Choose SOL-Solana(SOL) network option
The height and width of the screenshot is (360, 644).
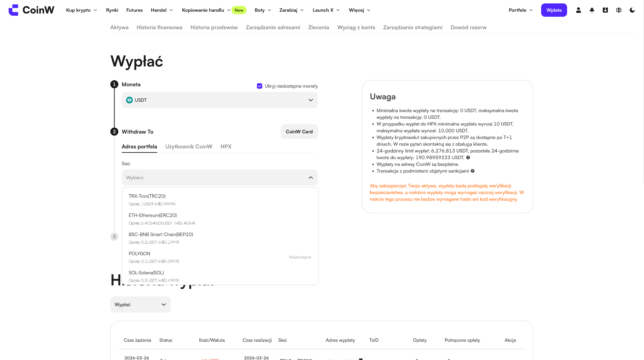click(x=220, y=276)
